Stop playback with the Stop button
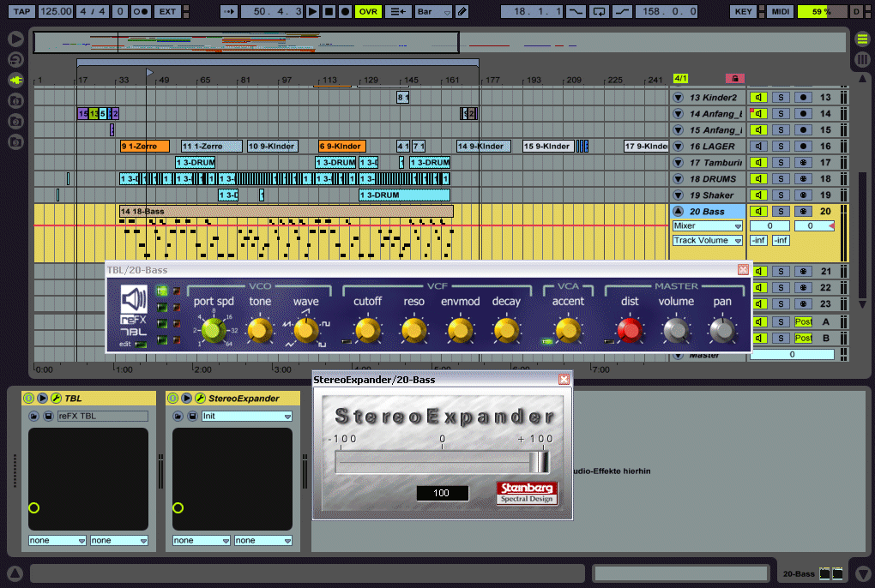Image resolution: width=875 pixels, height=588 pixels. click(x=329, y=11)
